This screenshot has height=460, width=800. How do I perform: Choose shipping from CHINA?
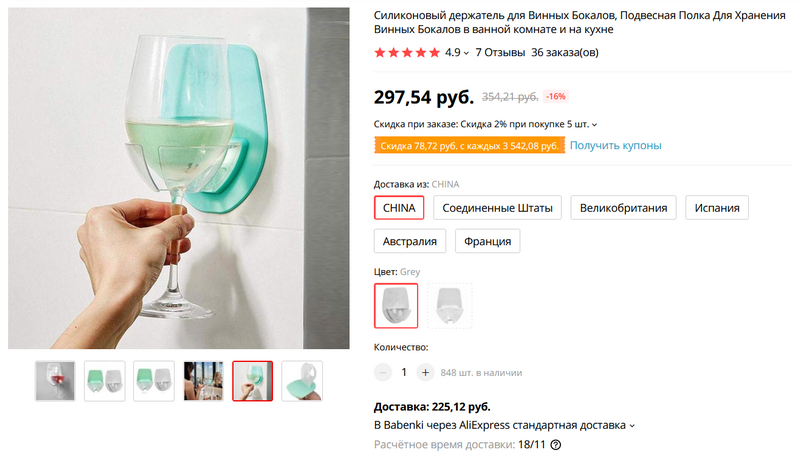(399, 208)
